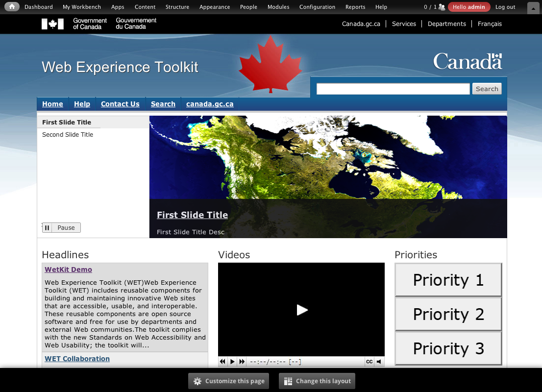
Task: Open the WetKit Demo headline
Action: pos(68,269)
